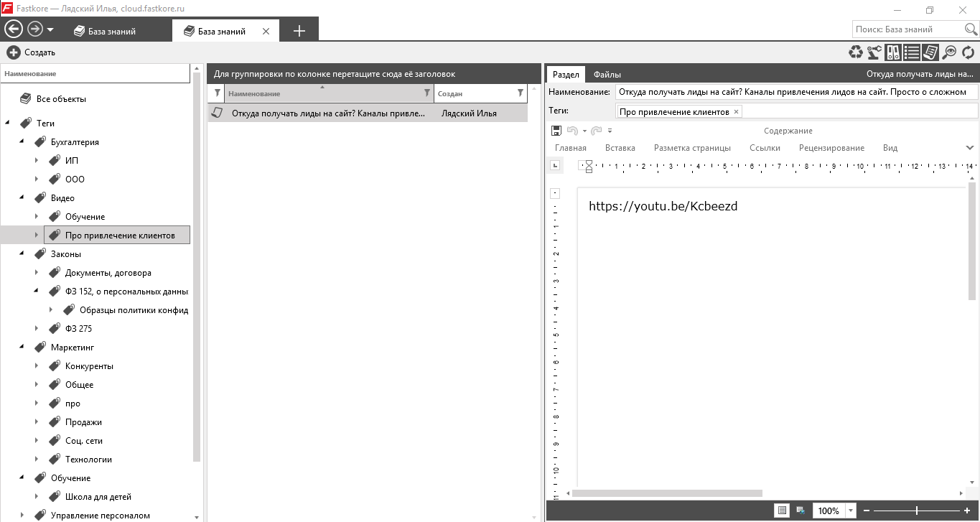Save content using the floppy disk icon
Image resolution: width=980 pixels, height=522 pixels.
(x=556, y=131)
